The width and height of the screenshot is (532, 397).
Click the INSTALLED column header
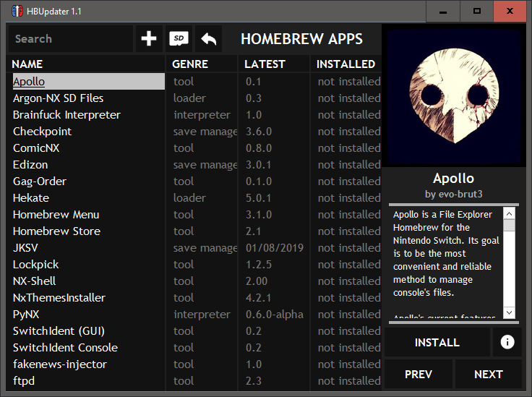coord(346,64)
